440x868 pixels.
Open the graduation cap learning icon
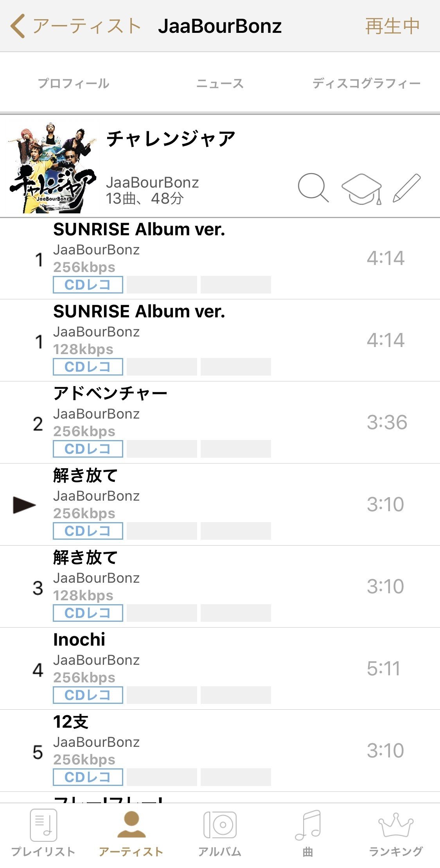(x=362, y=189)
